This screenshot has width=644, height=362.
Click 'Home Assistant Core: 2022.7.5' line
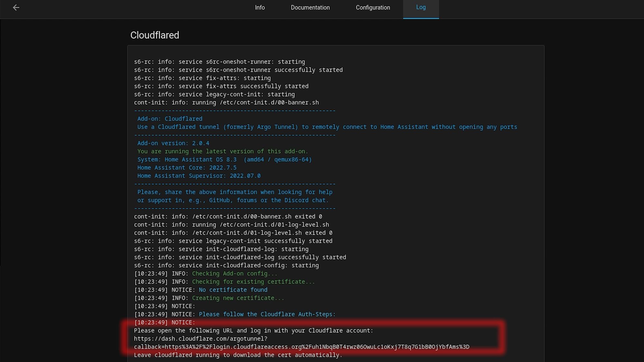click(x=187, y=168)
